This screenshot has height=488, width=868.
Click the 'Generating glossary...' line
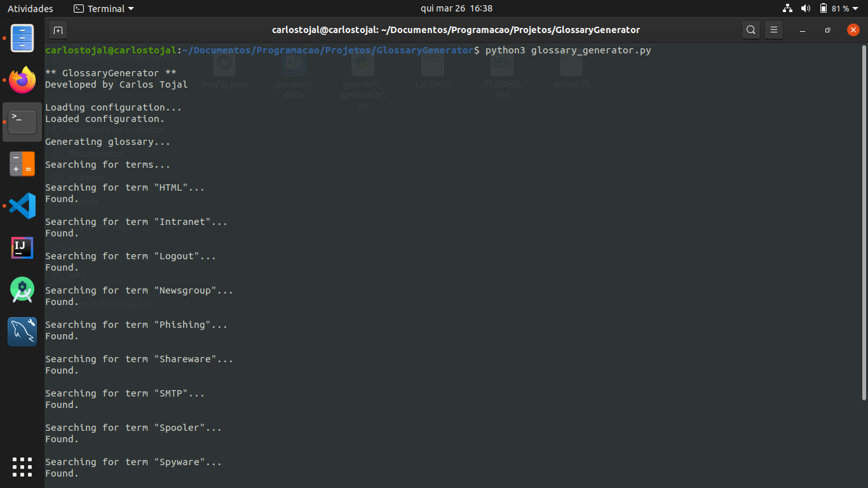[x=107, y=142]
